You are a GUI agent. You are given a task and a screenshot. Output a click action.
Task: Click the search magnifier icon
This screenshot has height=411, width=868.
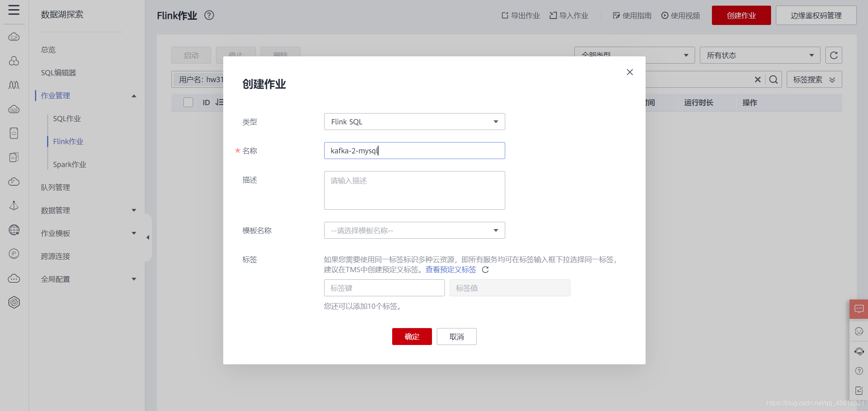coord(773,79)
